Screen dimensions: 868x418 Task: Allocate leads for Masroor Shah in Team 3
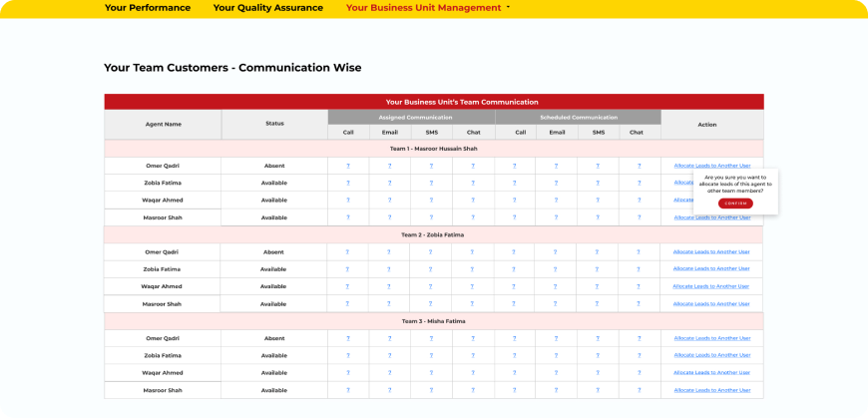coord(711,390)
